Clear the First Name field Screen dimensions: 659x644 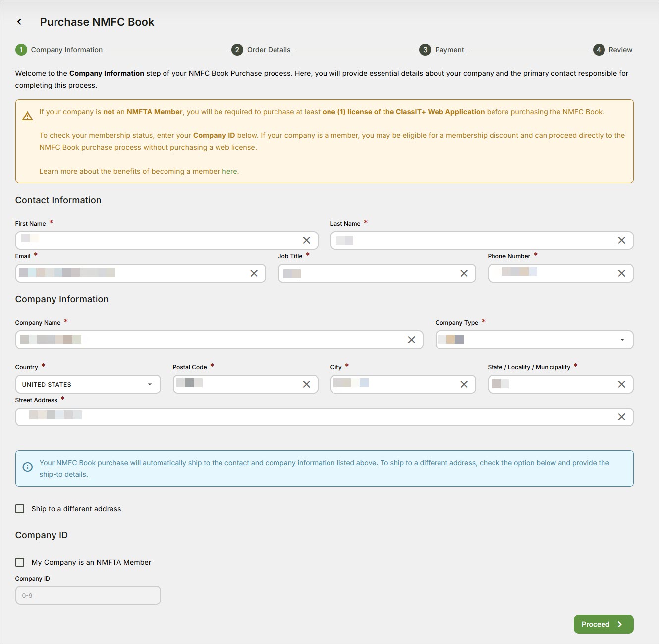(x=306, y=240)
